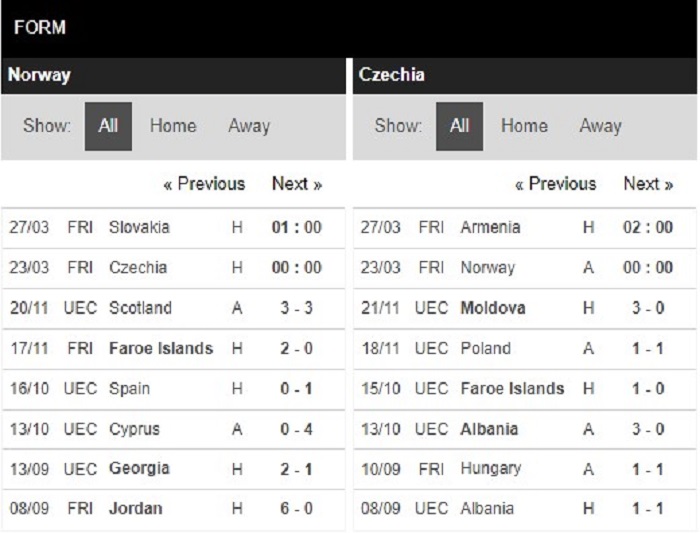Select Czechia's All filter tab

(459, 126)
